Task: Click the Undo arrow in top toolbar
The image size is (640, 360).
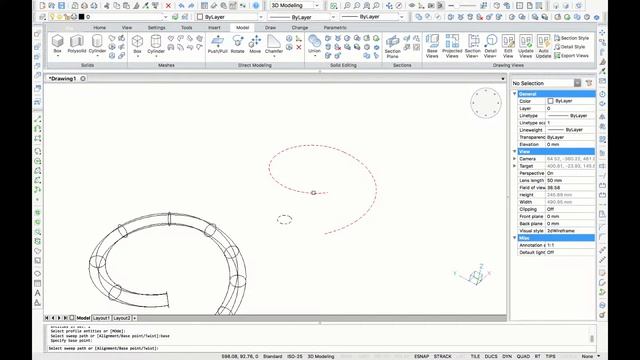Action: tap(182, 6)
